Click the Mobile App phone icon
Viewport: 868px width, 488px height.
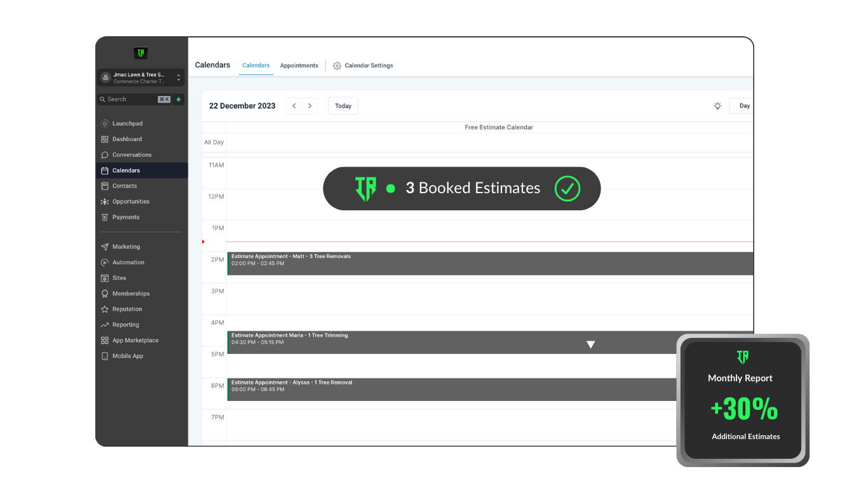(105, 356)
